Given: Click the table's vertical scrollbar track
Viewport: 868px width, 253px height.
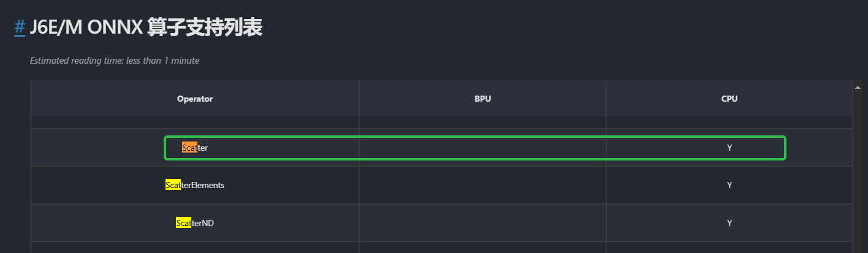Looking at the screenshot, I should [858, 172].
